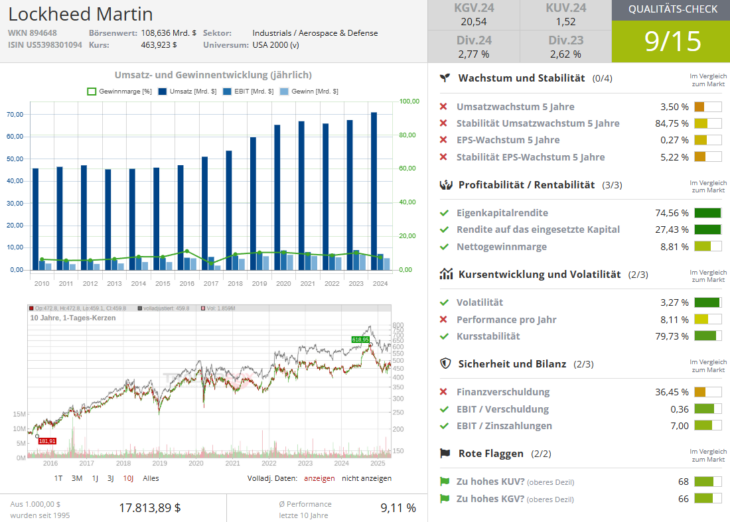Click the 2024 Umsatz bar in chart
Image resolution: width=730 pixels, height=522 pixels.
[x=374, y=191]
